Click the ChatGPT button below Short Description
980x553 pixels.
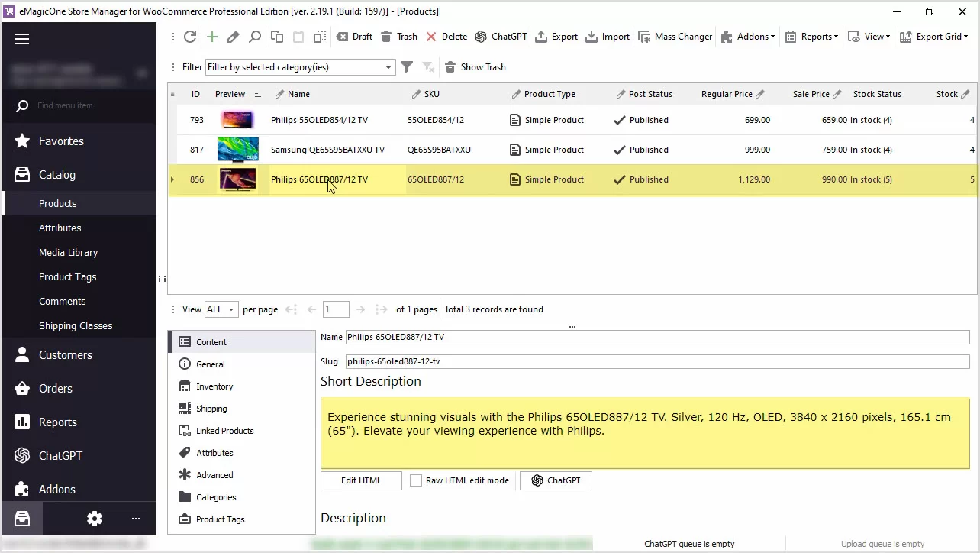point(556,480)
